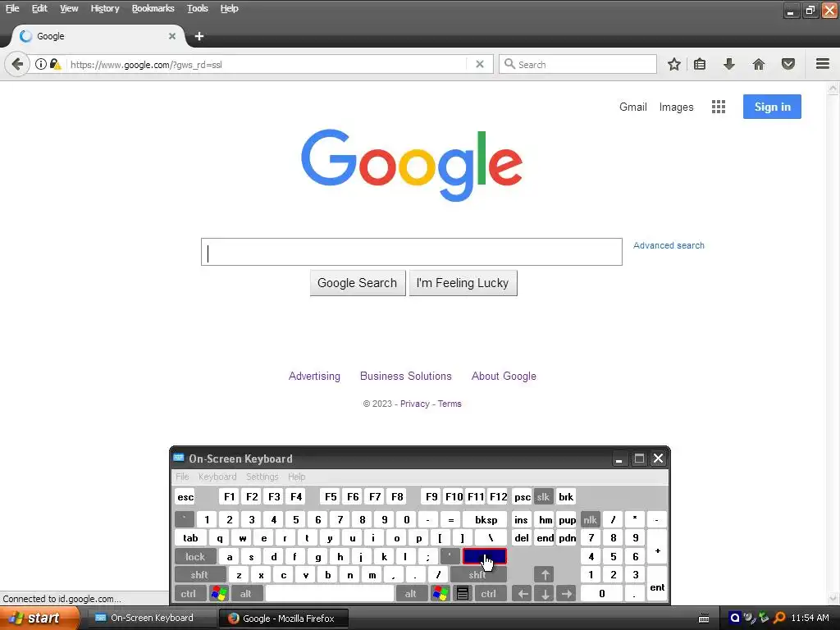Click the Firefox back arrow button
840x630 pixels.
tap(17, 64)
